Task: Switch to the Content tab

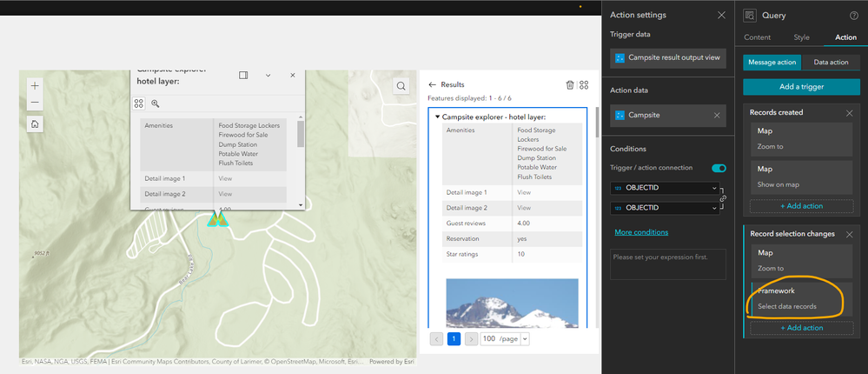Action: tap(757, 37)
